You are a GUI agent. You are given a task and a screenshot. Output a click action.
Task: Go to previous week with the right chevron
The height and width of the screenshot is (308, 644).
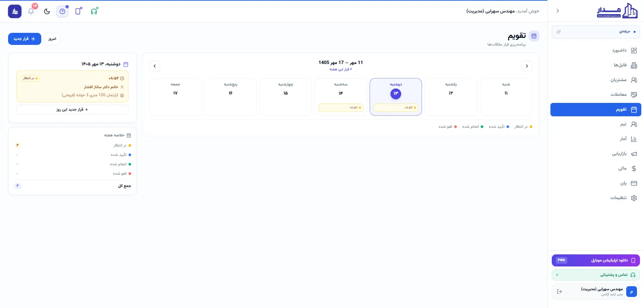click(527, 66)
